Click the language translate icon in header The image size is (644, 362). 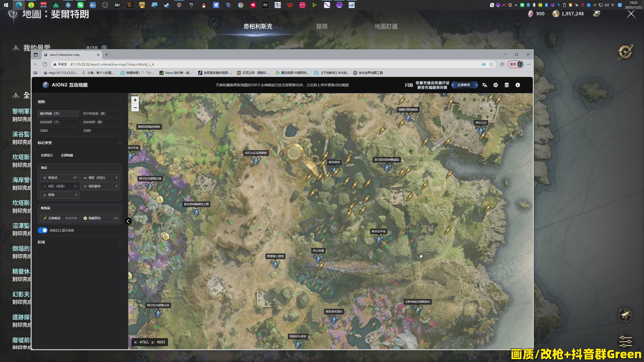(x=485, y=85)
